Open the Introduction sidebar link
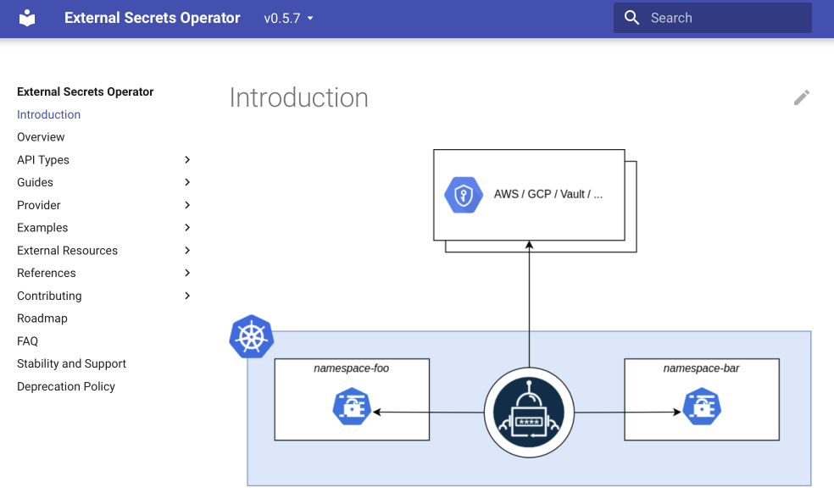834x504 pixels. pyautogui.click(x=49, y=115)
